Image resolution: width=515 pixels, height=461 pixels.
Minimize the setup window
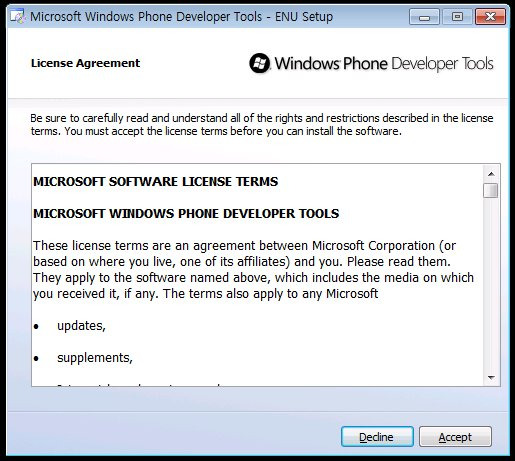pos(424,17)
